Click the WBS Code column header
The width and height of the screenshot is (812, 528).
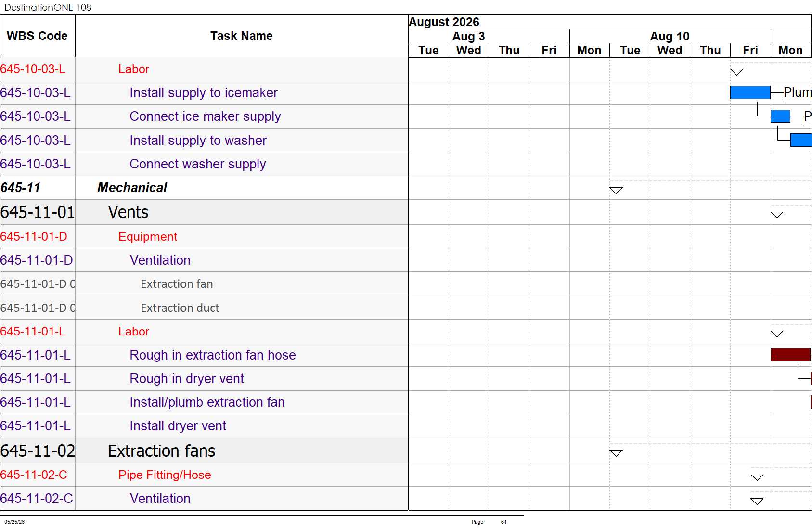pos(38,36)
